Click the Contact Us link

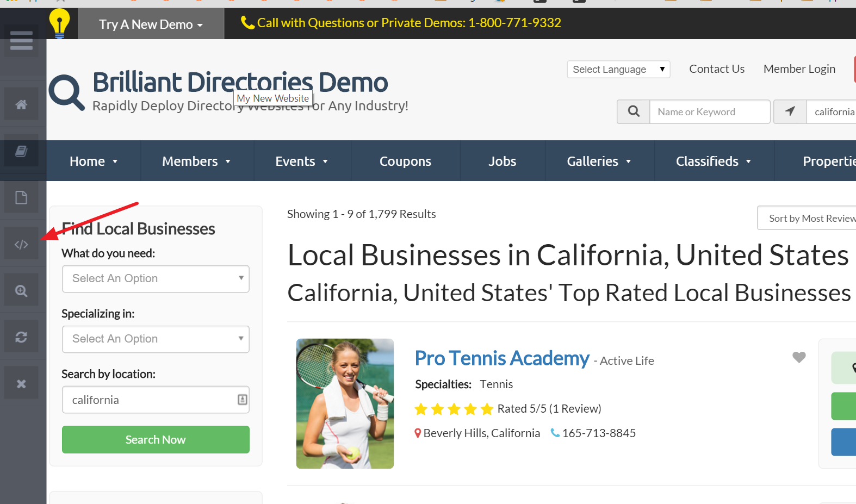pos(717,69)
